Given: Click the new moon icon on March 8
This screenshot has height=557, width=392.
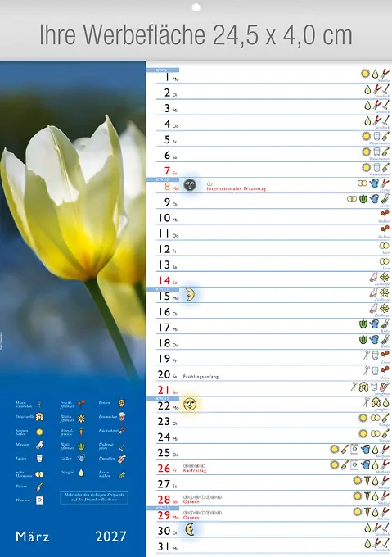Looking at the screenshot, I should [x=190, y=185].
